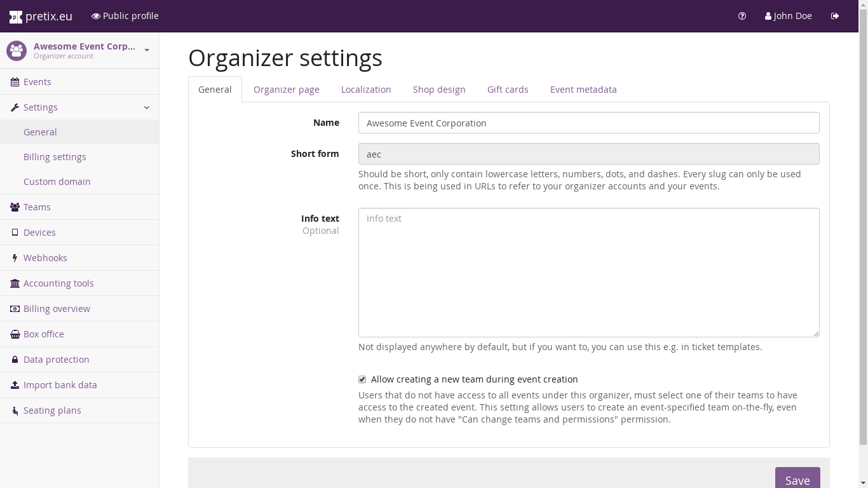This screenshot has width=868, height=488.
Task: Go to Billing settings in sidebar
Action: 55,157
